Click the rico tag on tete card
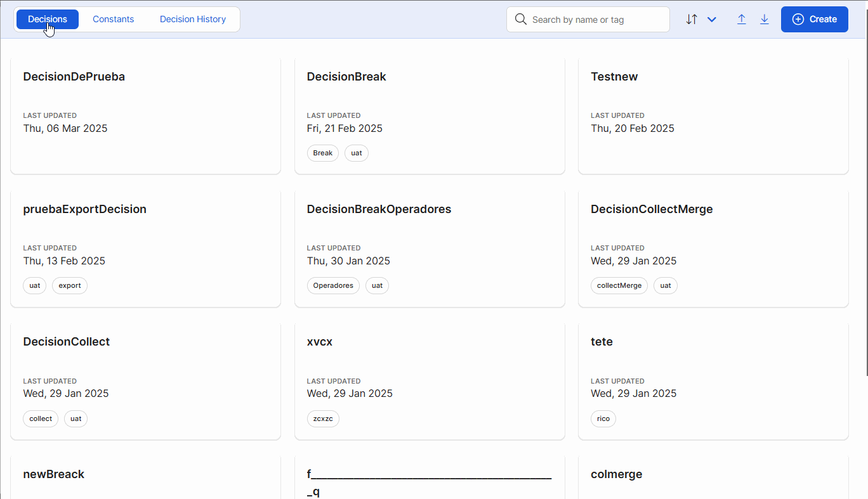868x499 pixels. (603, 419)
